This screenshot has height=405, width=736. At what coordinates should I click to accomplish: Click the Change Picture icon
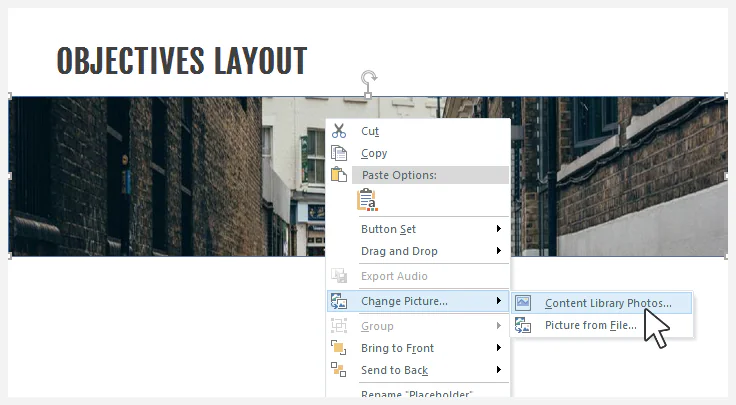pyautogui.click(x=338, y=301)
